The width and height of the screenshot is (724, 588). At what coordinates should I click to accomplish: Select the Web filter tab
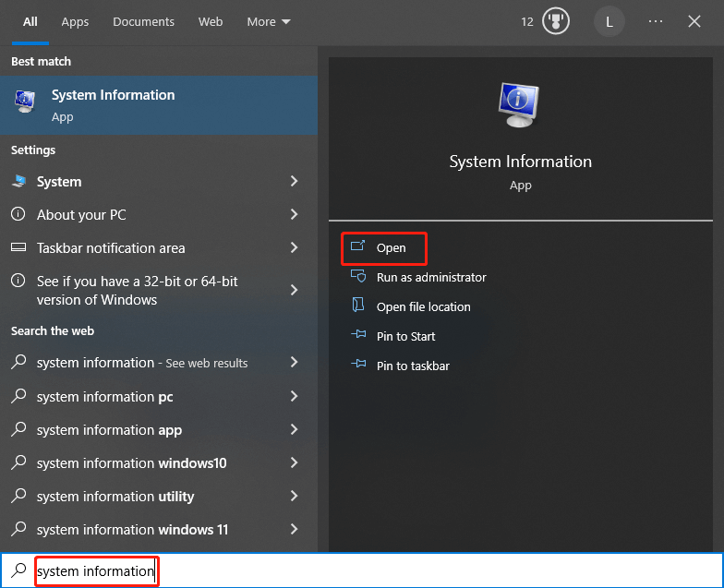(x=211, y=22)
